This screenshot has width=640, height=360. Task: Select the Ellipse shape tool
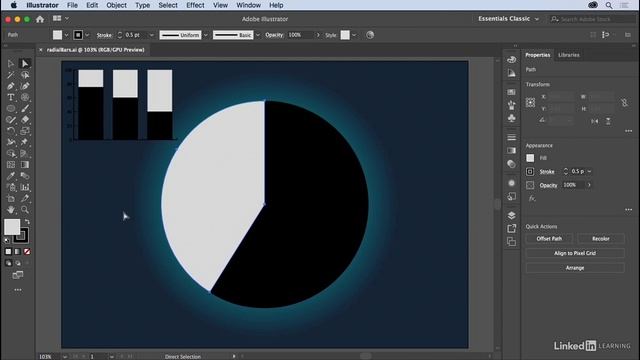11,109
